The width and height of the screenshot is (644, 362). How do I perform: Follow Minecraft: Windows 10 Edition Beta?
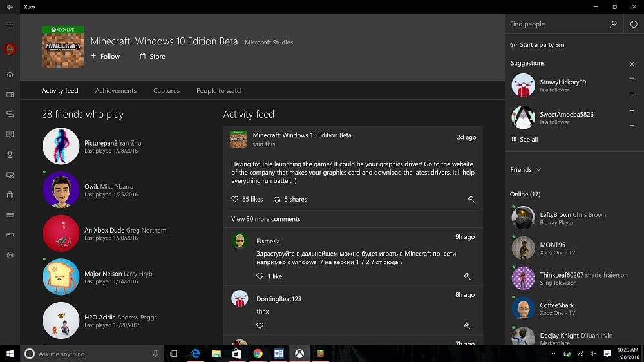coord(106,56)
